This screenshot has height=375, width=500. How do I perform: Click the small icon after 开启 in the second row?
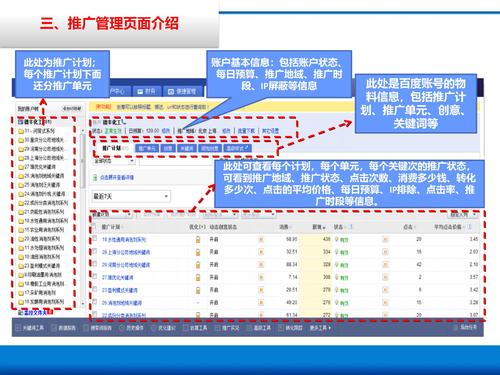pyautogui.click(x=261, y=252)
